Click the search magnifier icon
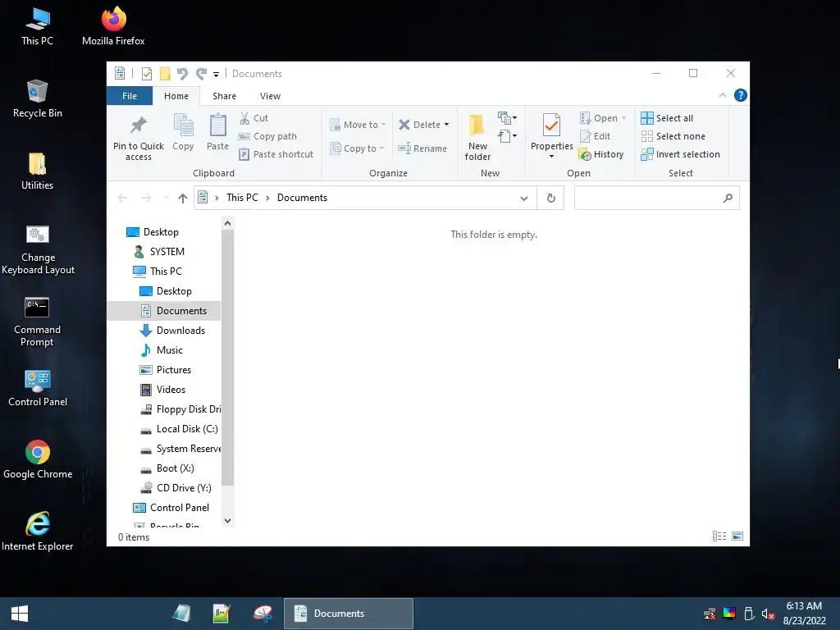 tap(728, 199)
